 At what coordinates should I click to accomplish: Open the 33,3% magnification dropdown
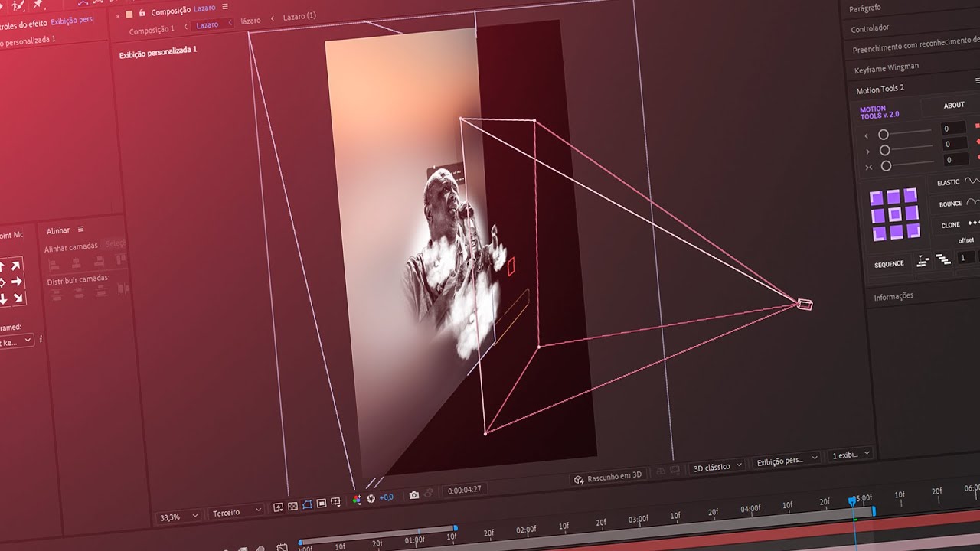pos(178,517)
